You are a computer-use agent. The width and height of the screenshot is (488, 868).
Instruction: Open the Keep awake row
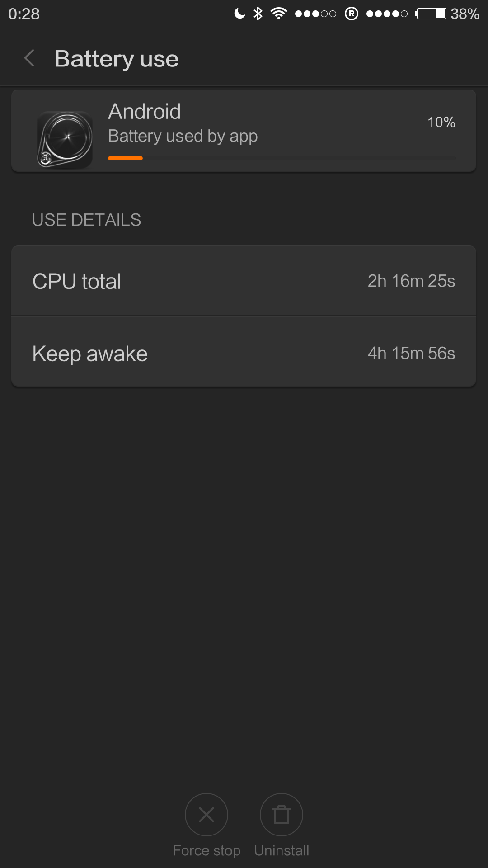(244, 353)
